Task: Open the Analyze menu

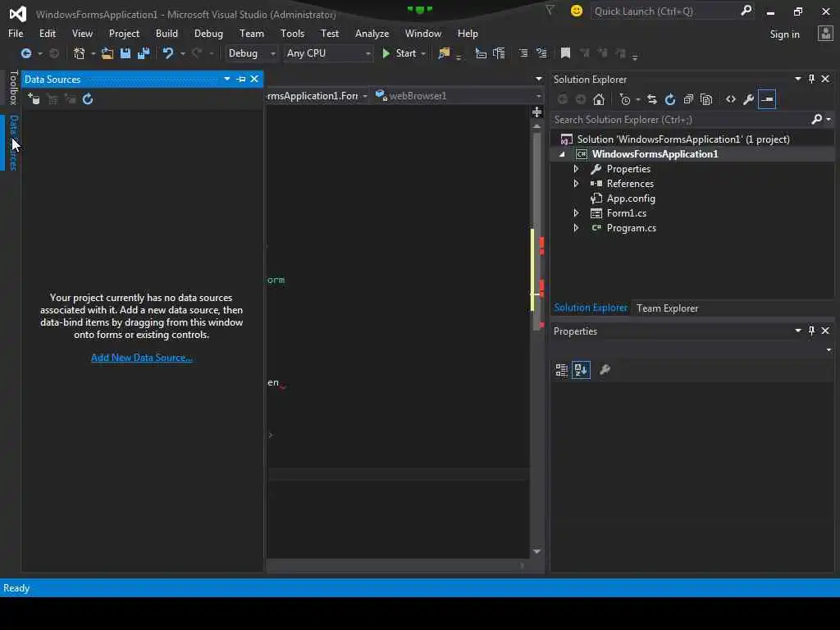Action: [x=372, y=33]
